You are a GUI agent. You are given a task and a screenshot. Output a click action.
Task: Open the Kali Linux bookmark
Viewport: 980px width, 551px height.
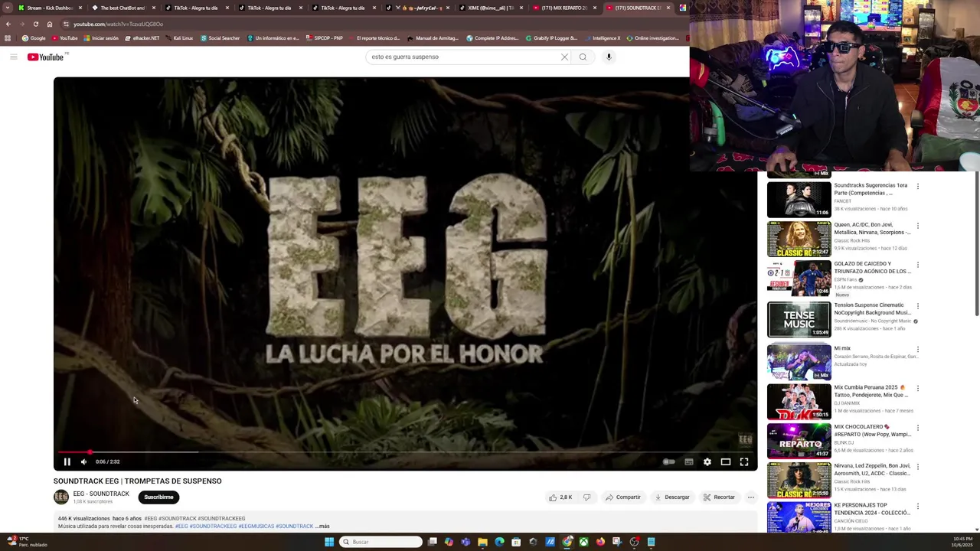tap(178, 38)
